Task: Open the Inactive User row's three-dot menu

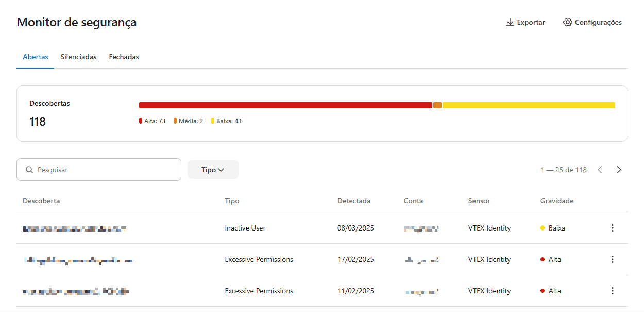Action: (x=612, y=228)
